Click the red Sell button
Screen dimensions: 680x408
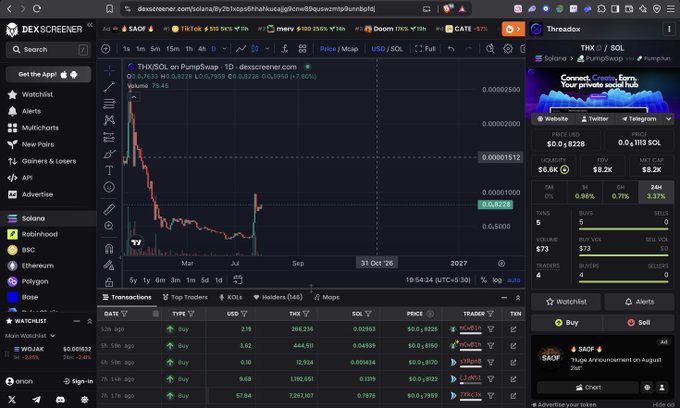[x=638, y=323]
